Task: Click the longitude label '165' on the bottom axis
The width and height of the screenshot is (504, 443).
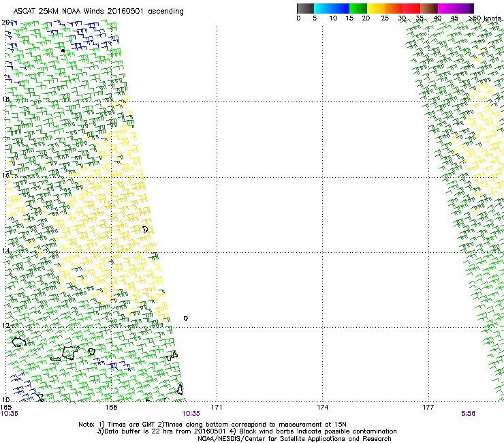Action: coord(5,408)
